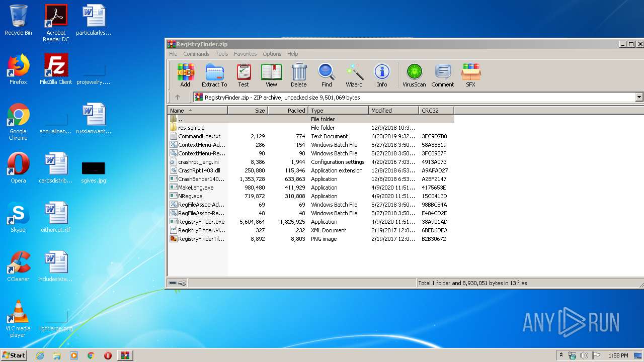Open the Recycle Bin desktop icon
Viewport: 644px width, 362px height.
[x=18, y=20]
